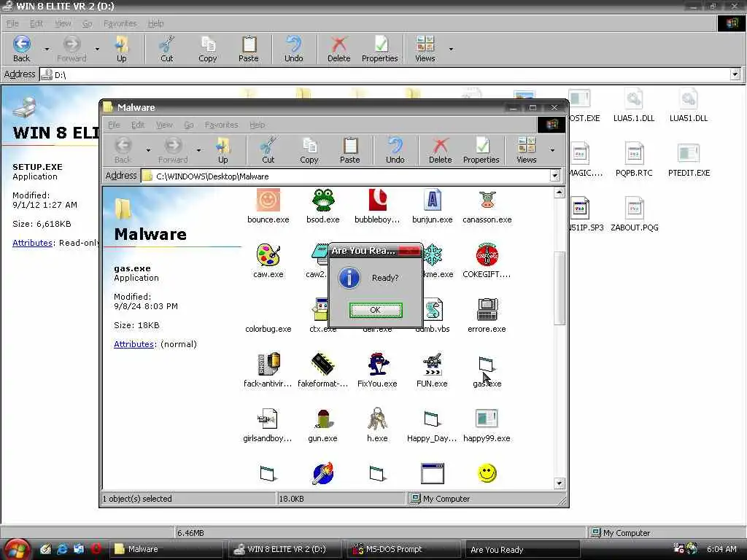Expand Views dropdown arrow in Malware window
Viewport: 747px width, 560px height.
(553, 150)
